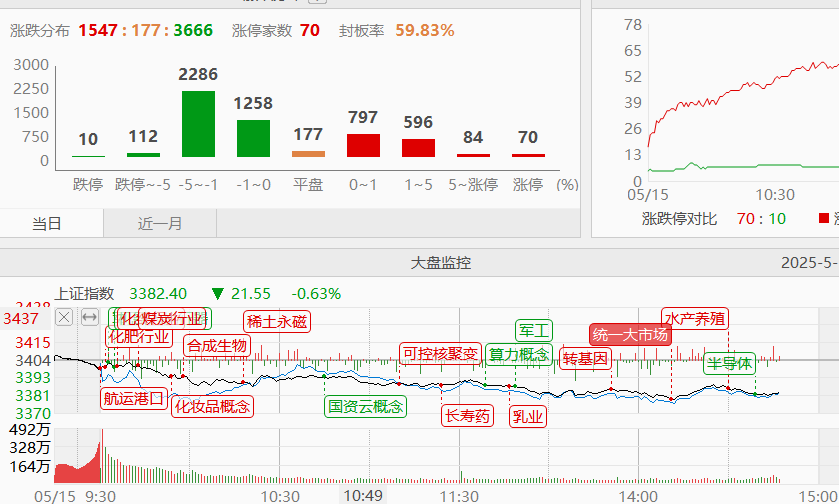Open the 长寿药 concept tag
This screenshot has width=839, height=504.
[x=468, y=415]
